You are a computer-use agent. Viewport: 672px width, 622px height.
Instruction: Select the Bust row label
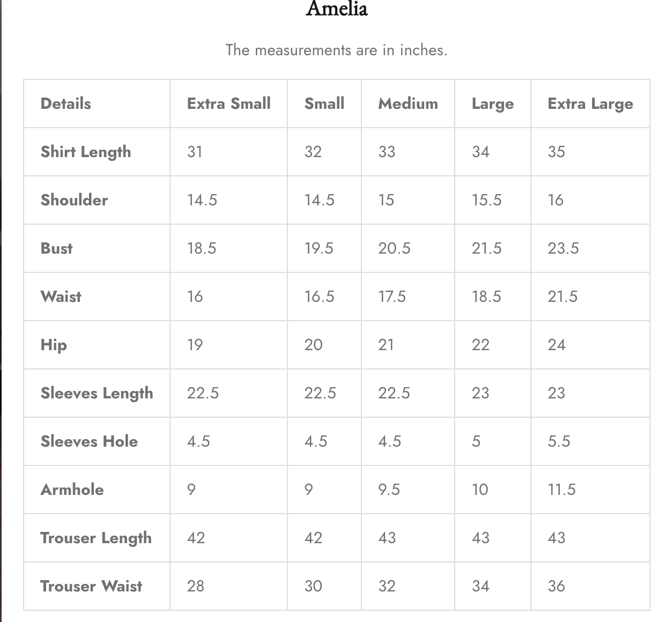(56, 248)
